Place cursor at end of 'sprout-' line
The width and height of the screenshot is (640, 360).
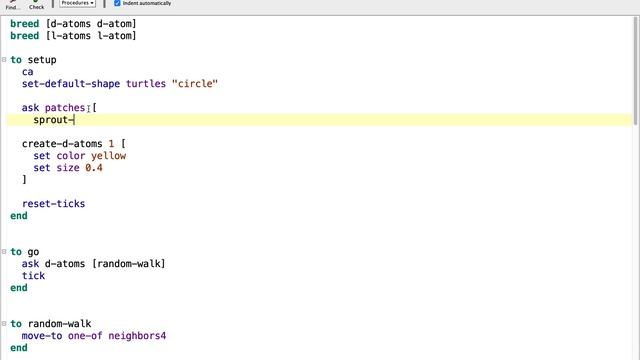click(x=75, y=120)
